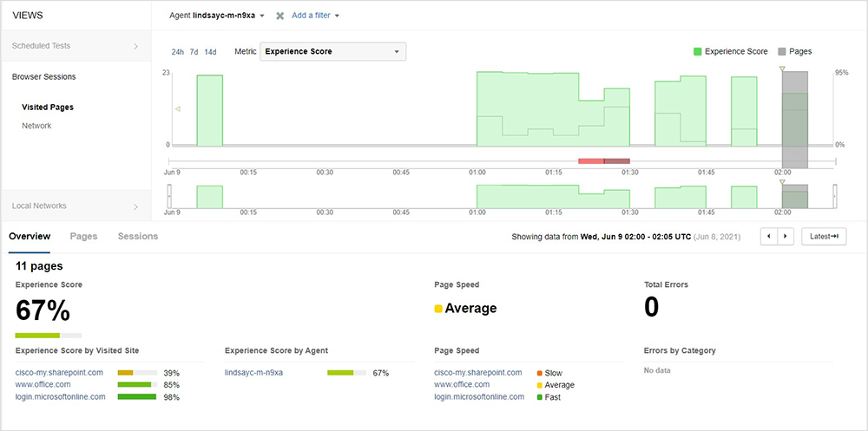
Task: Click the red alert segment on timeline
Action: (591, 160)
